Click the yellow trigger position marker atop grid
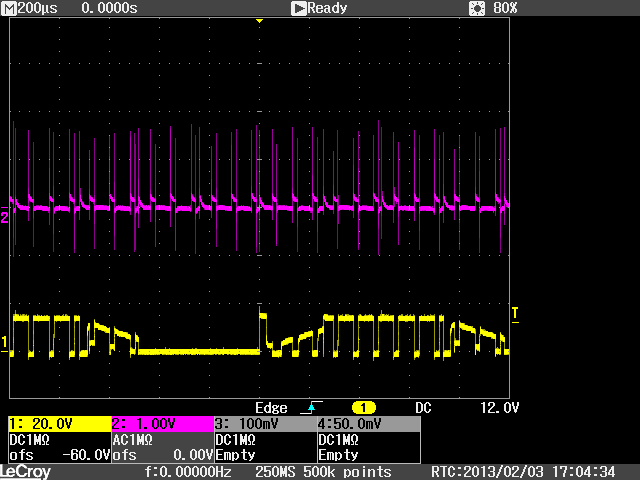The image size is (640, 480). click(x=259, y=20)
